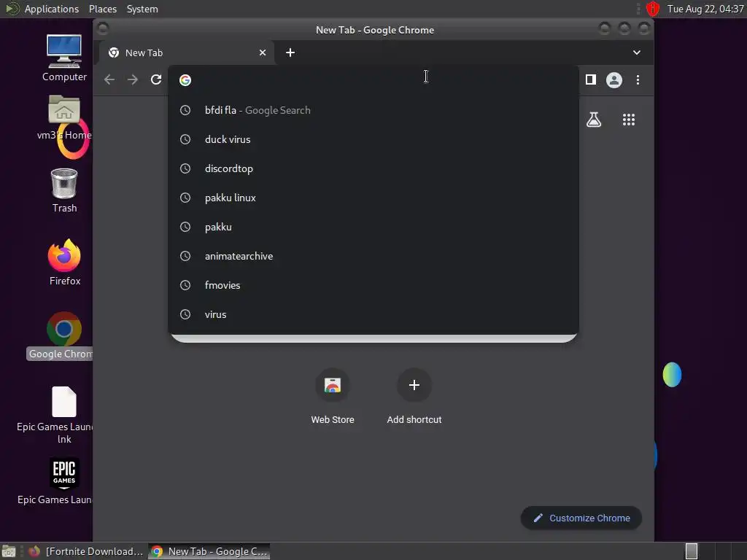Image resolution: width=747 pixels, height=560 pixels.
Task: Click the date and time clock
Action: pos(705,9)
